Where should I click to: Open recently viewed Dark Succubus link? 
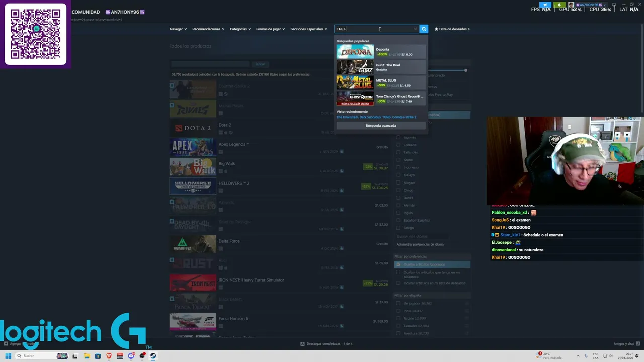(370, 117)
